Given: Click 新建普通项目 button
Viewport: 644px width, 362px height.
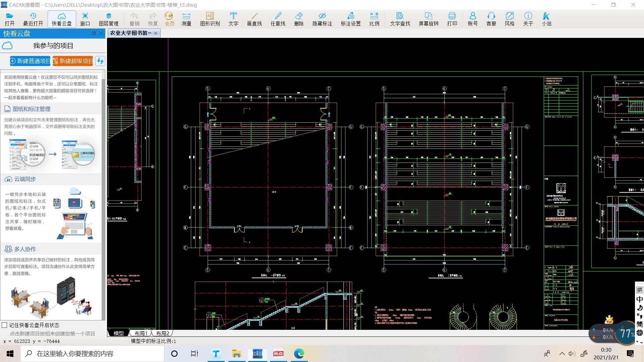Looking at the screenshot, I should (30, 61).
